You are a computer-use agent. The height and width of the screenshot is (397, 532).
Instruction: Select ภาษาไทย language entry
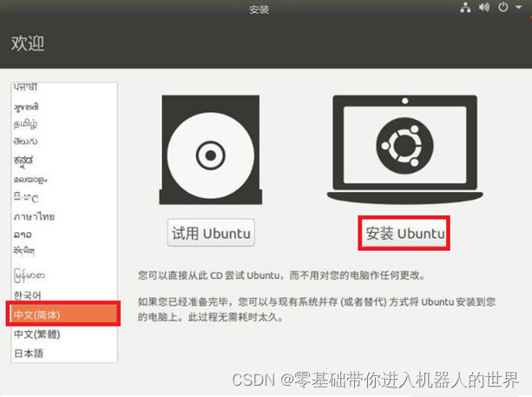click(x=64, y=216)
